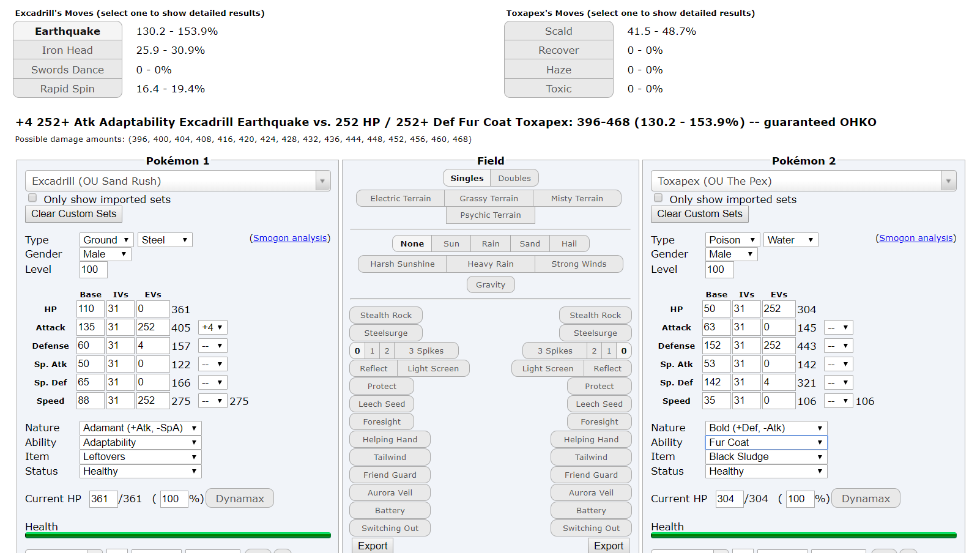
Task: Enable Misty Terrain
Action: 577,198
